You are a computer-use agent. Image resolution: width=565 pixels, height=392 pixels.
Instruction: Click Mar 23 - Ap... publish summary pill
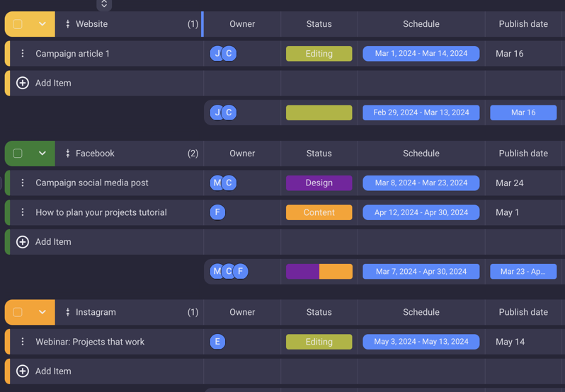[x=523, y=272]
